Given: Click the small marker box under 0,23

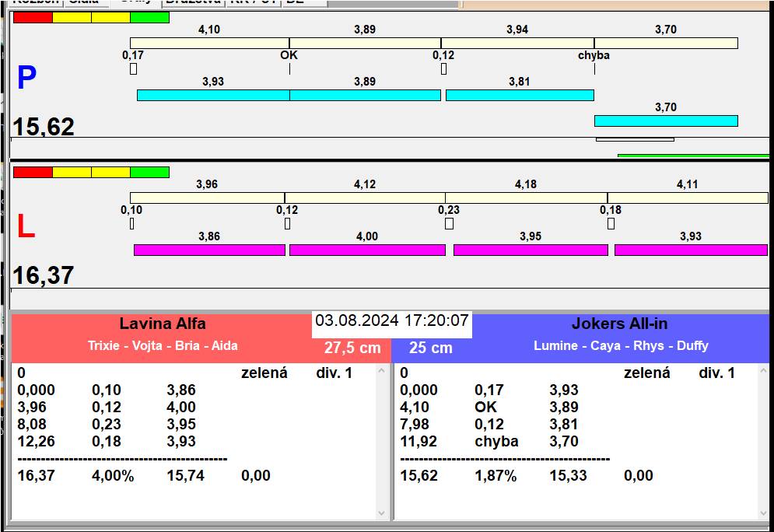Looking at the screenshot, I should pyautogui.click(x=449, y=223).
